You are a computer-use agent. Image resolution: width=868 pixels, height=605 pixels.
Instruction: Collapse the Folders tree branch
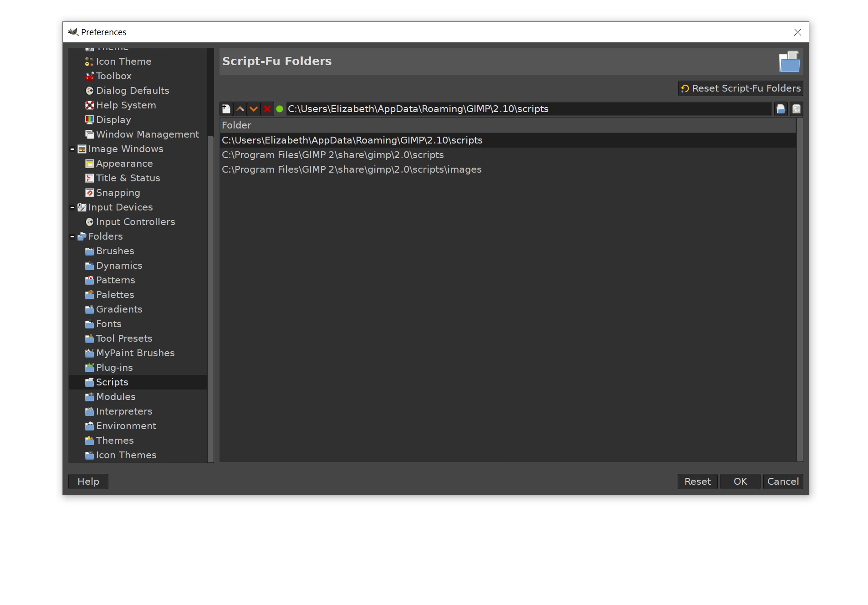[72, 236]
